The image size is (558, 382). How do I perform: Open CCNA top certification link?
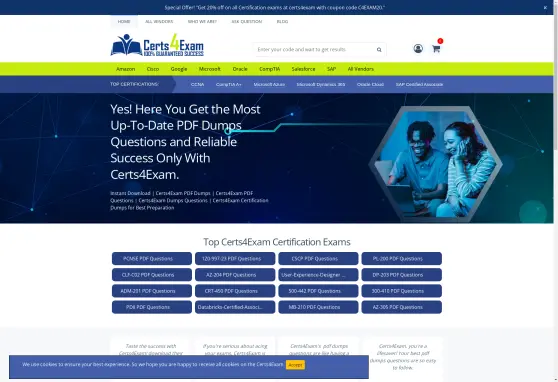pos(198,85)
